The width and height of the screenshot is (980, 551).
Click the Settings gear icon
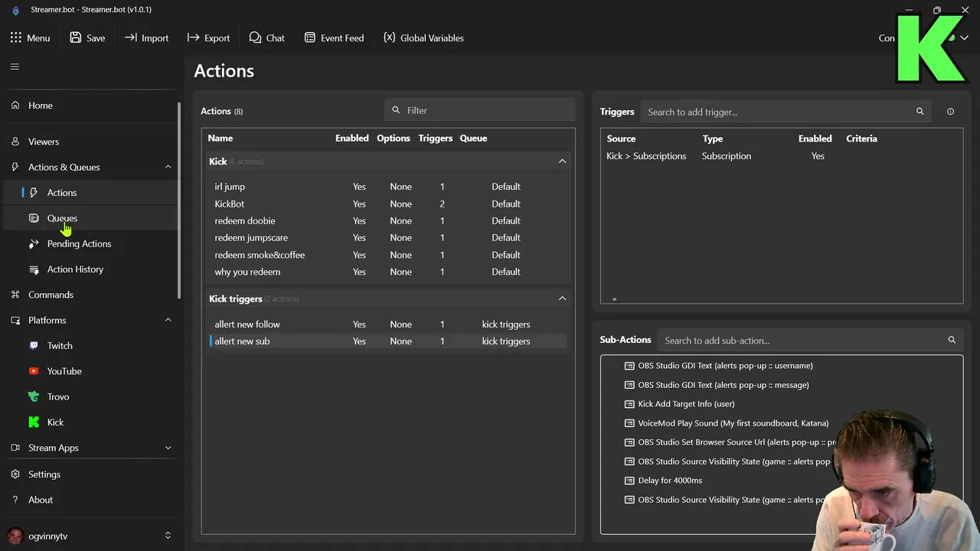point(15,474)
